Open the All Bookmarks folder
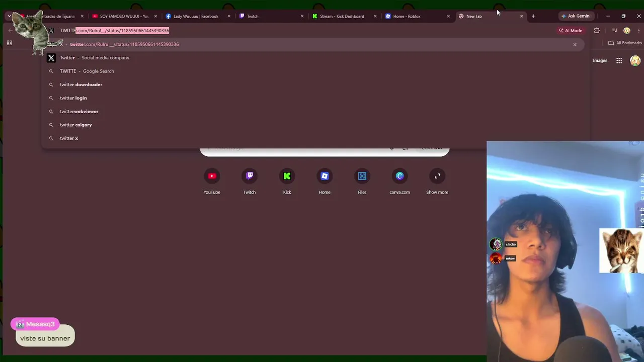The image size is (644, 362). tap(625, 43)
